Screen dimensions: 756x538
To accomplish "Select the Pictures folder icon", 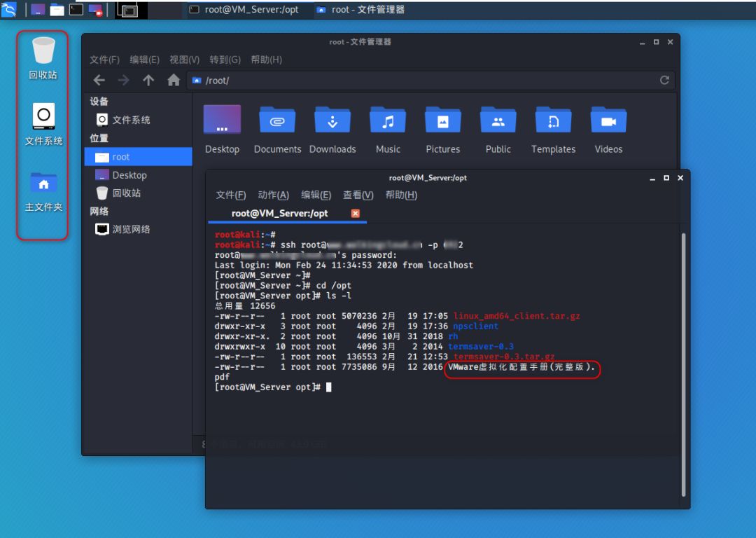I will pos(442,130).
